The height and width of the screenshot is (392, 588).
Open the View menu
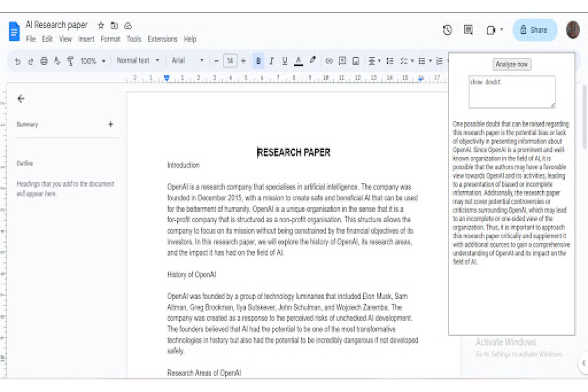click(x=65, y=39)
